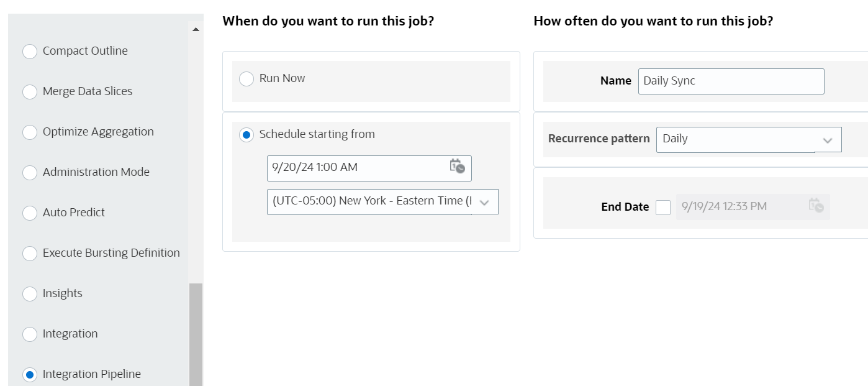Choose the Auto Predict job

30,213
